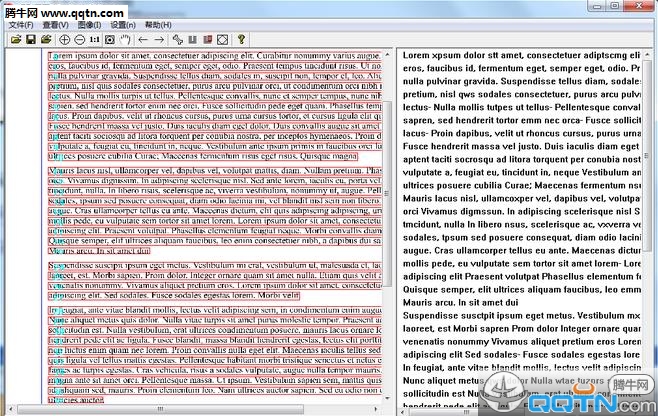This screenshot has height=416, width=658.
Task: Click the third folder icon in the toolbar
Action: (46, 40)
